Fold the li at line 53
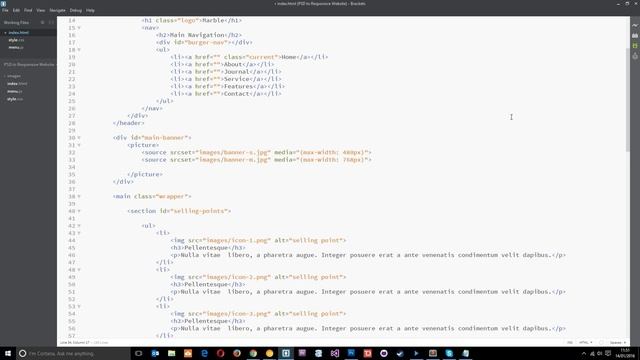Screen dimensions: 640x360 [x=79, y=307]
